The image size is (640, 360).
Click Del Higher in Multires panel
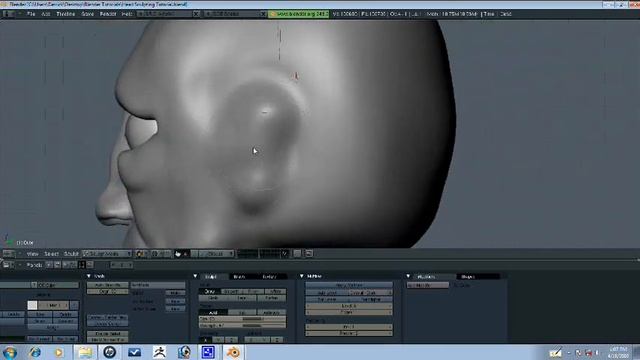pos(371,300)
